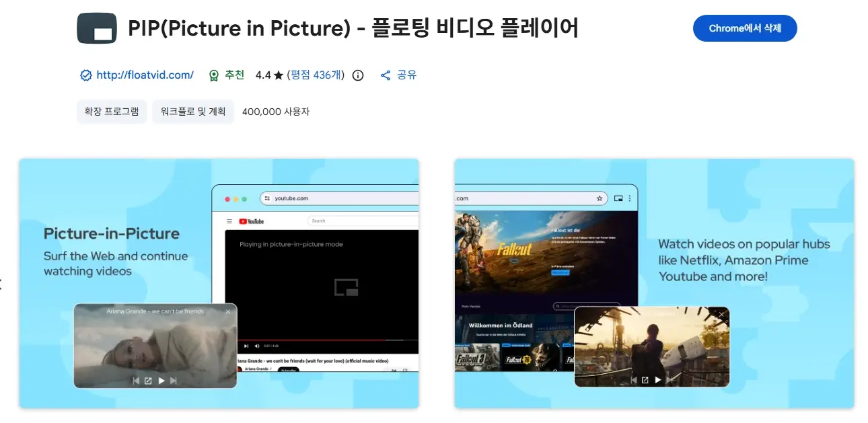Click the YouTube search field in screenshot
Image resolution: width=868 pixels, height=423 pixels.
[363, 221]
